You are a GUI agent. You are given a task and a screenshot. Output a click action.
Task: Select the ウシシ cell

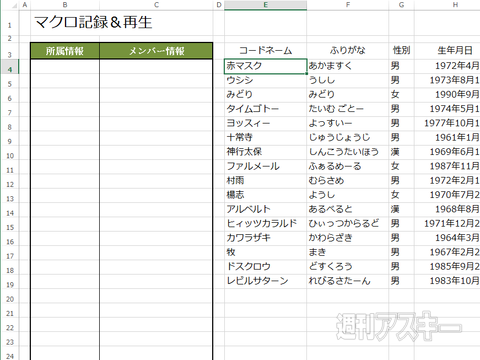point(265,80)
